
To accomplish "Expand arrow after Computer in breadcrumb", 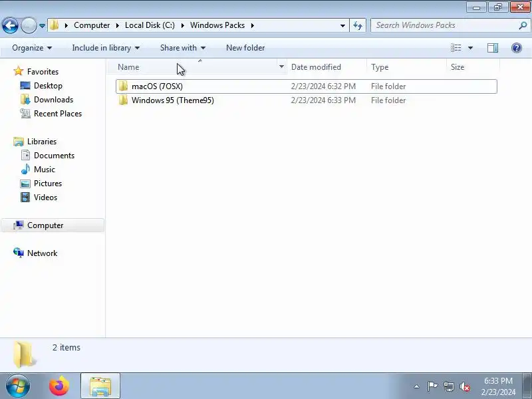I will coord(118,25).
